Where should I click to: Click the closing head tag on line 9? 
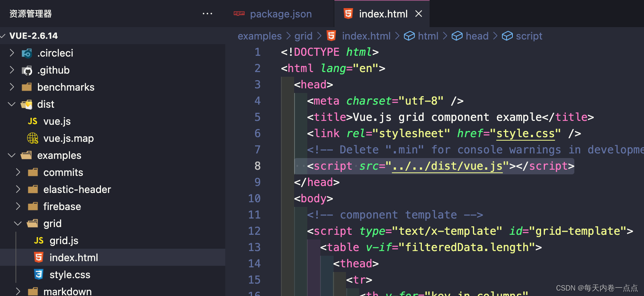317,182
